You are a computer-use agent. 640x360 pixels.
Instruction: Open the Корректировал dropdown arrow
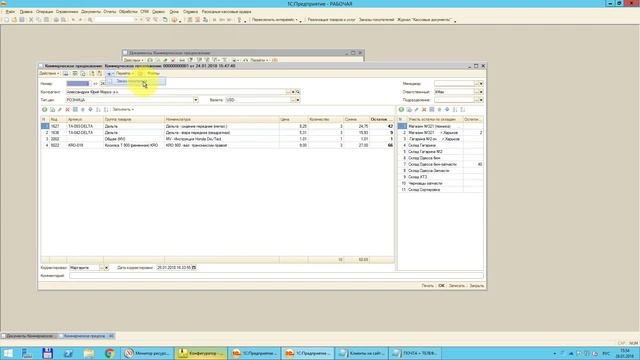click(x=107, y=267)
